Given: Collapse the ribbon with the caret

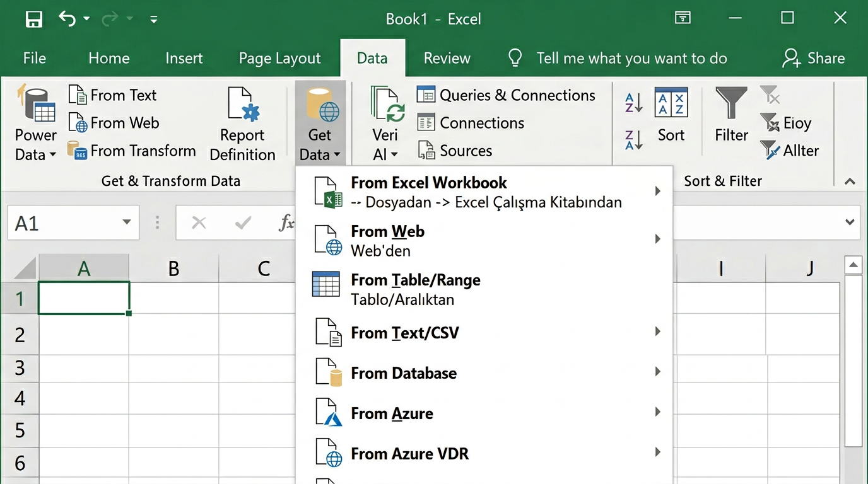Looking at the screenshot, I should click(850, 181).
